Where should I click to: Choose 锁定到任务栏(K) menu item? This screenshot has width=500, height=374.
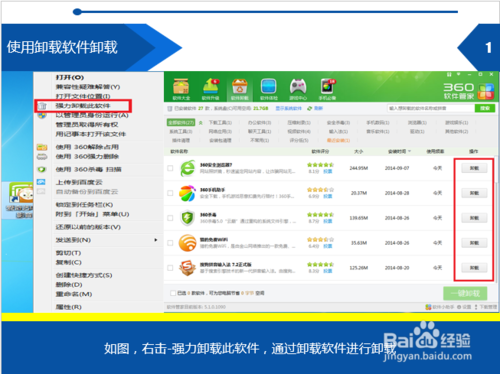click(x=84, y=205)
